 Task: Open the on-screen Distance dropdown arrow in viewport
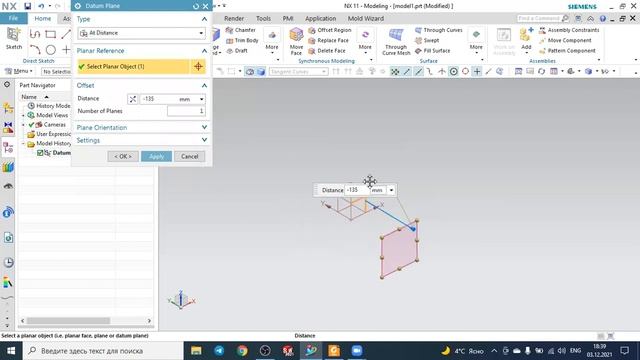click(x=391, y=190)
